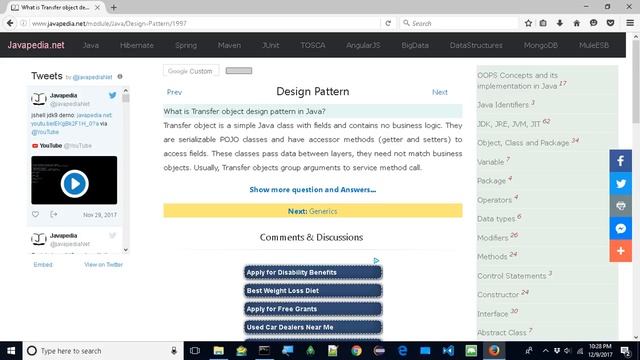Click the Google Custom search field
This screenshot has width=640, height=360.
191,71
